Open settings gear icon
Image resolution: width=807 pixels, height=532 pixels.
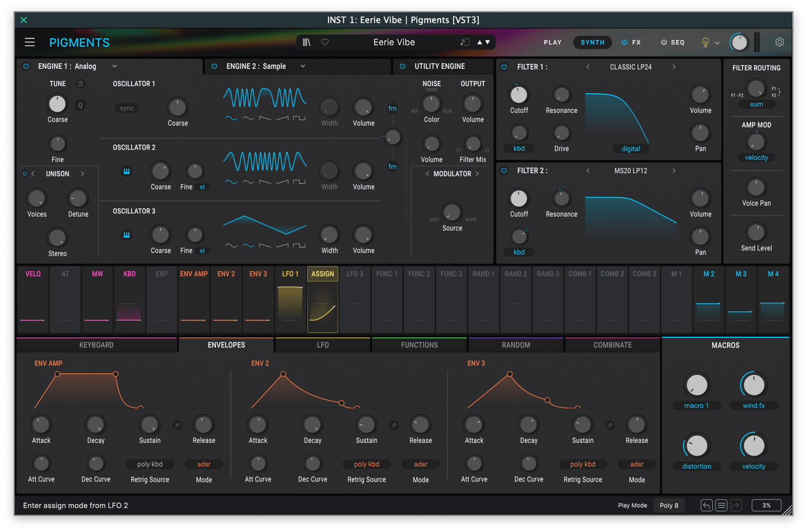tap(779, 42)
